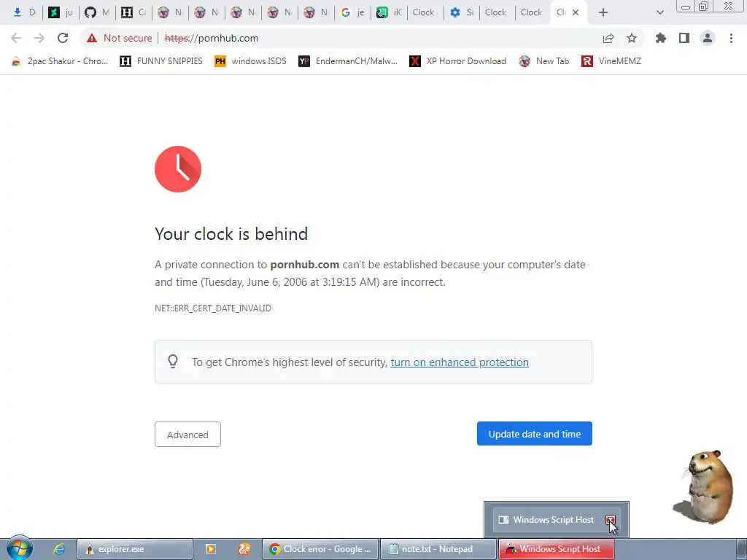Click the orange browser taskbar icon
Viewport: 747px width, 560px height.
pos(244,549)
